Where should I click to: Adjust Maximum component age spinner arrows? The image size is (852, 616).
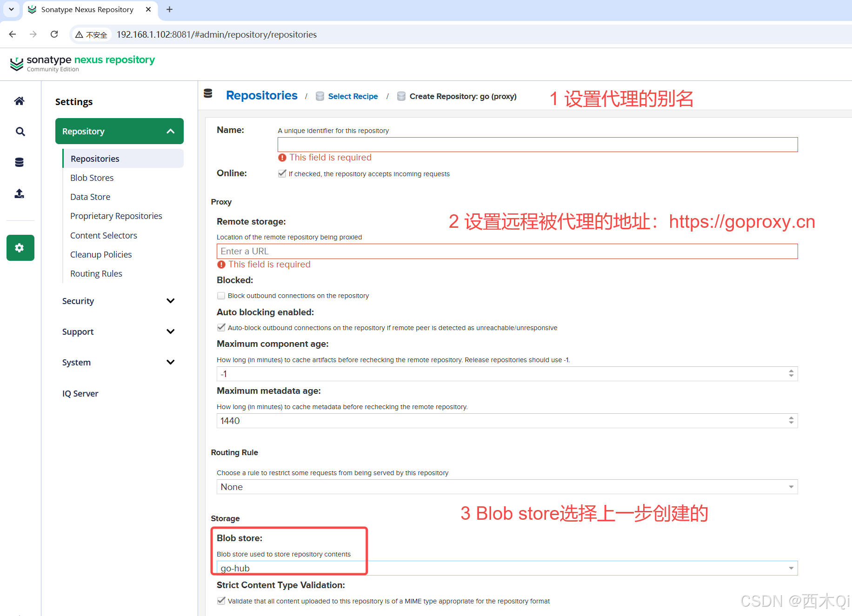point(791,374)
